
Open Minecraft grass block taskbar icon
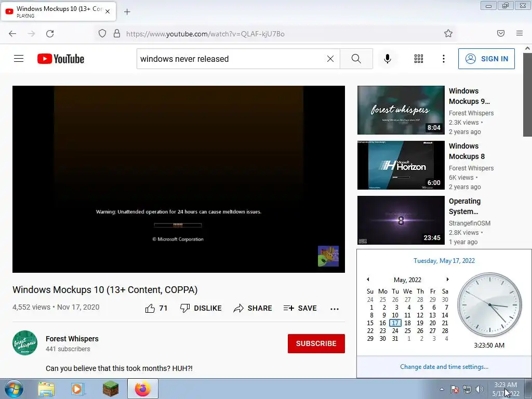pyautogui.click(x=111, y=389)
